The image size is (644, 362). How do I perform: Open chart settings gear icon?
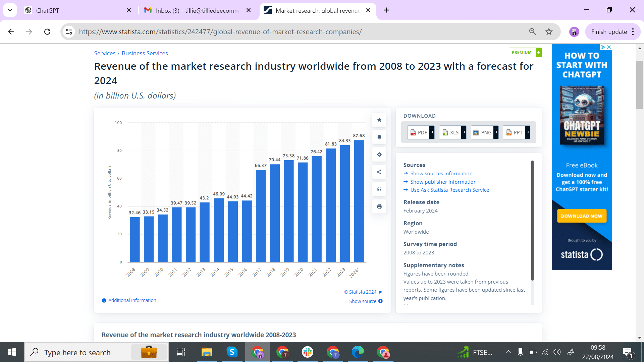[379, 155]
